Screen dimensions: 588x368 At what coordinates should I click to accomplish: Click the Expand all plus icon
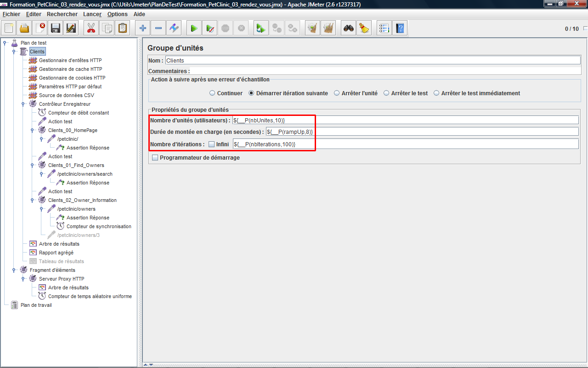[x=143, y=29]
